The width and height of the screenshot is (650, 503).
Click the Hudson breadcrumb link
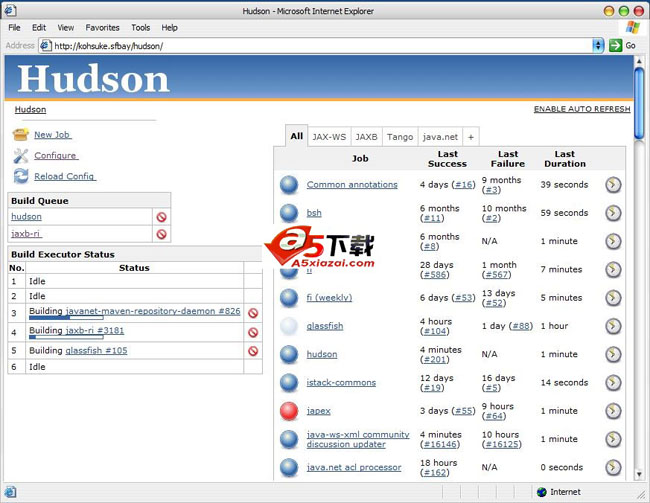[30, 109]
